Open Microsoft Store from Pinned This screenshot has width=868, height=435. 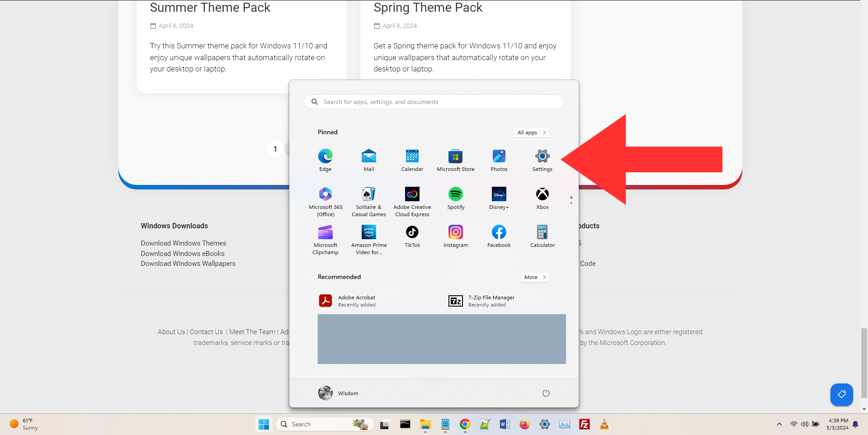pos(455,160)
